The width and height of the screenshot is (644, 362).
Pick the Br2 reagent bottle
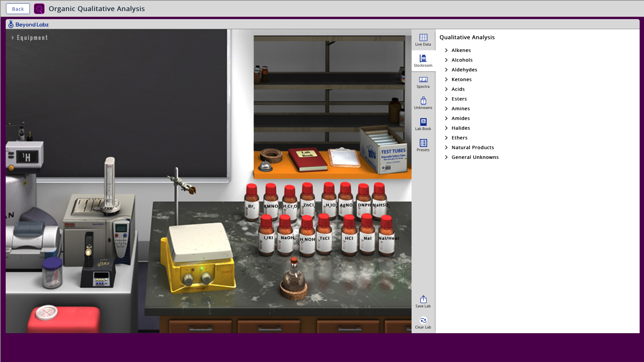click(x=252, y=202)
